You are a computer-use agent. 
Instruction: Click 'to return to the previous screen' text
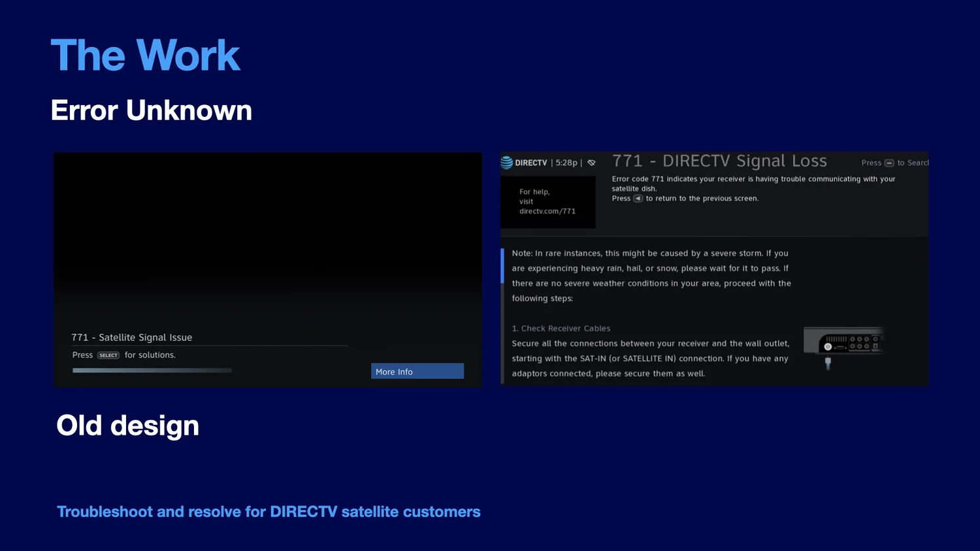[702, 198]
